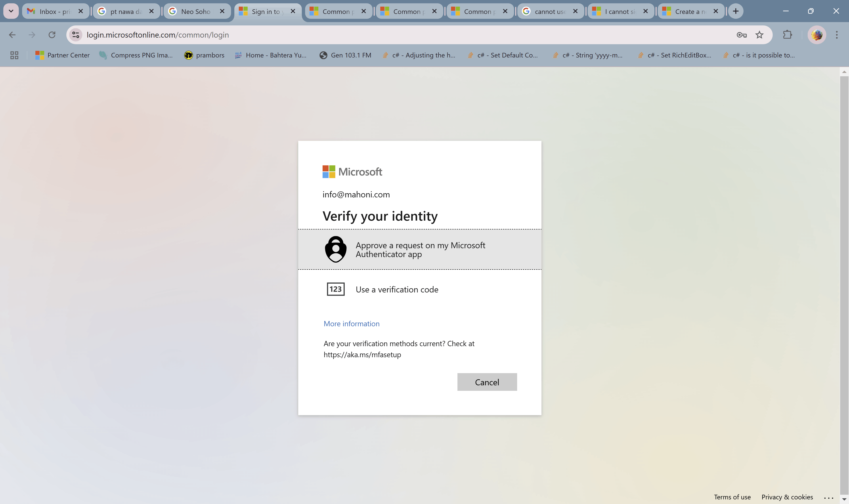
Task: Bookmark this page with star icon
Action: pos(759,35)
